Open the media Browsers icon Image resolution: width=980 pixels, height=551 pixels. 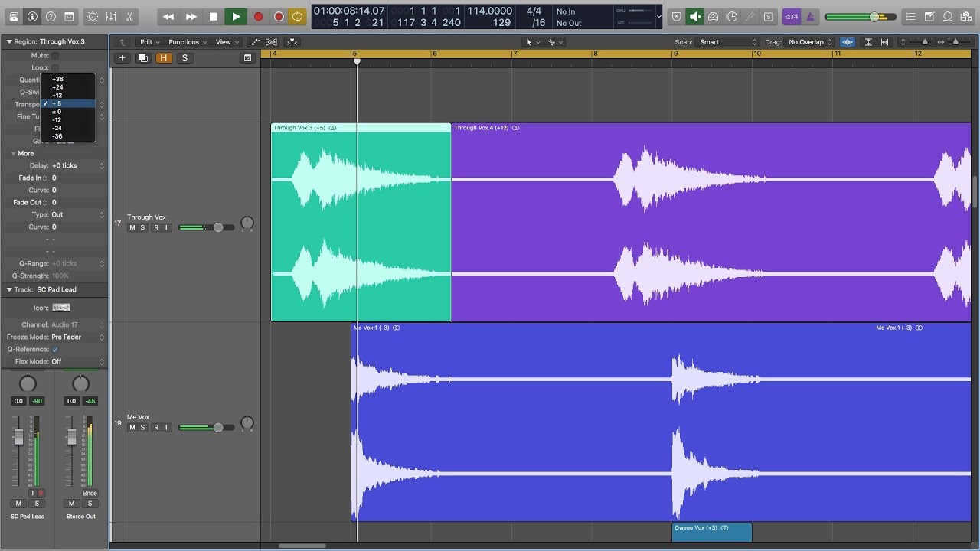(966, 16)
